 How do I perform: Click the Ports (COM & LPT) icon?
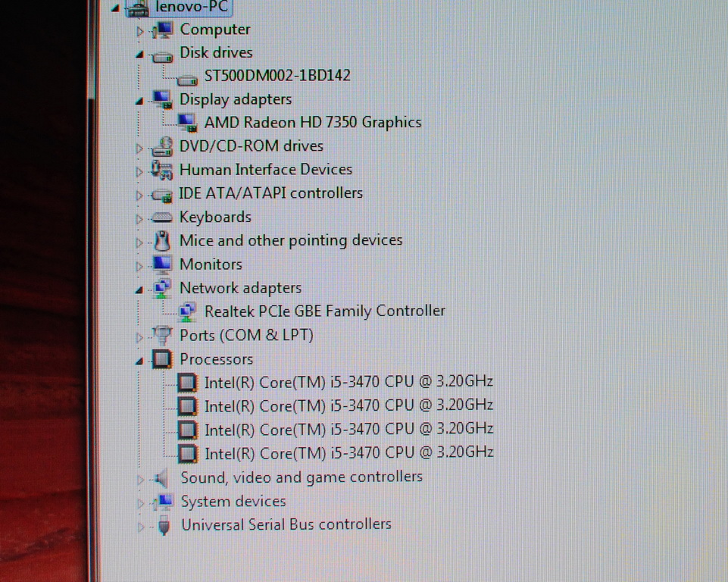162,336
